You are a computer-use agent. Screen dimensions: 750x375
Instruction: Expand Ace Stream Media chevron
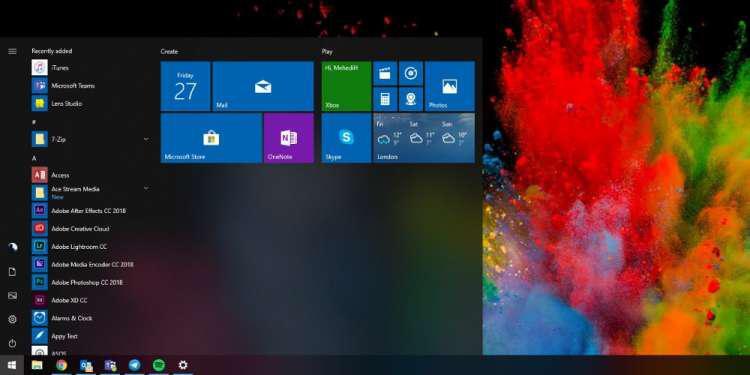point(146,188)
